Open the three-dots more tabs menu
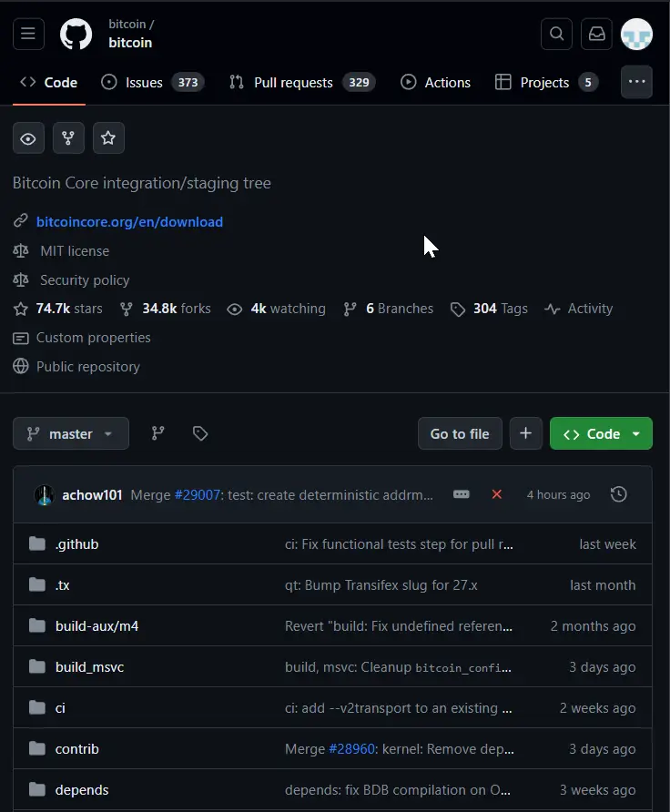This screenshot has height=812, width=670. click(x=636, y=82)
